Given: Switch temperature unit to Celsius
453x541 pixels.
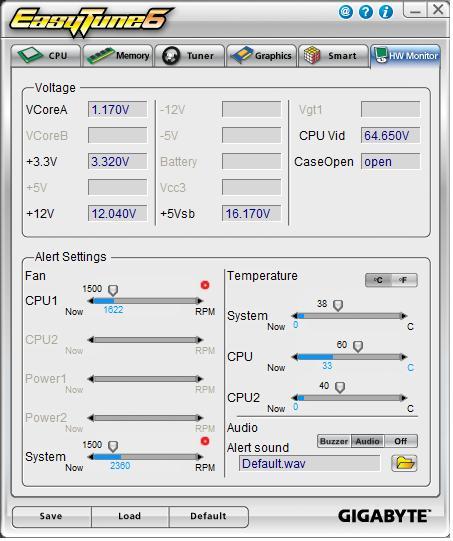Looking at the screenshot, I should point(378,280).
